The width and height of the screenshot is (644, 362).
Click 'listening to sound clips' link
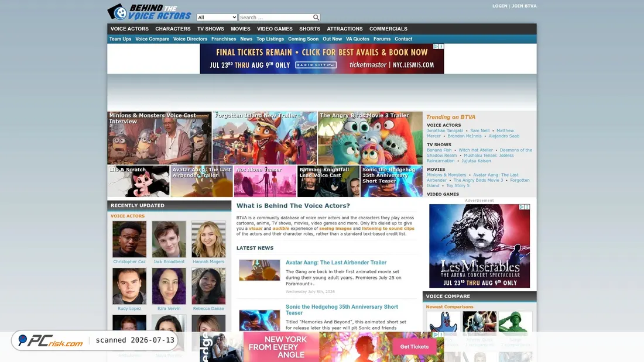(x=388, y=229)
